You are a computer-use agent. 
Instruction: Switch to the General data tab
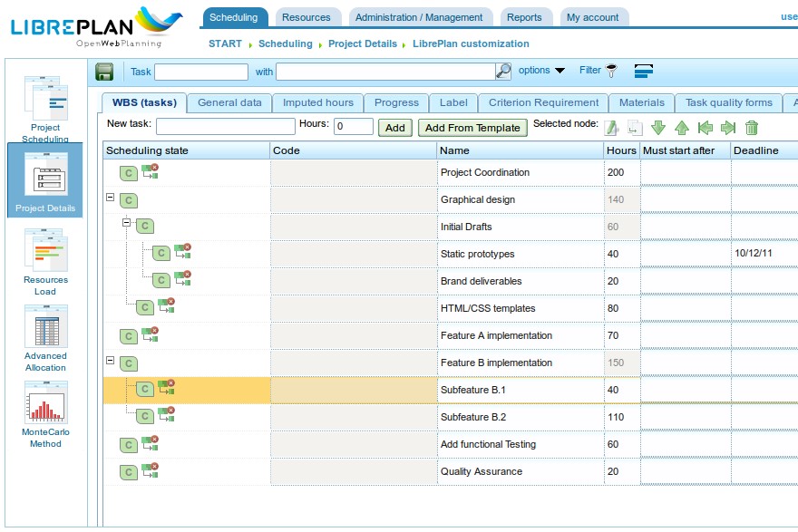pos(229,102)
